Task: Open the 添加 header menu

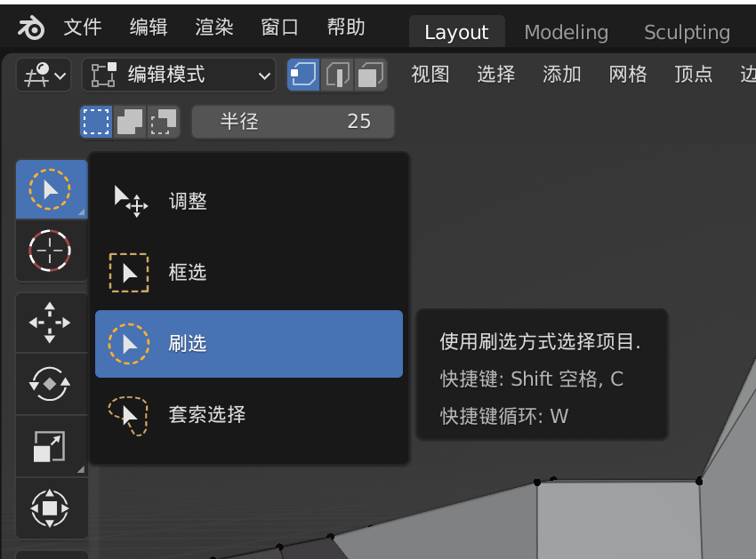Action: click(x=562, y=75)
